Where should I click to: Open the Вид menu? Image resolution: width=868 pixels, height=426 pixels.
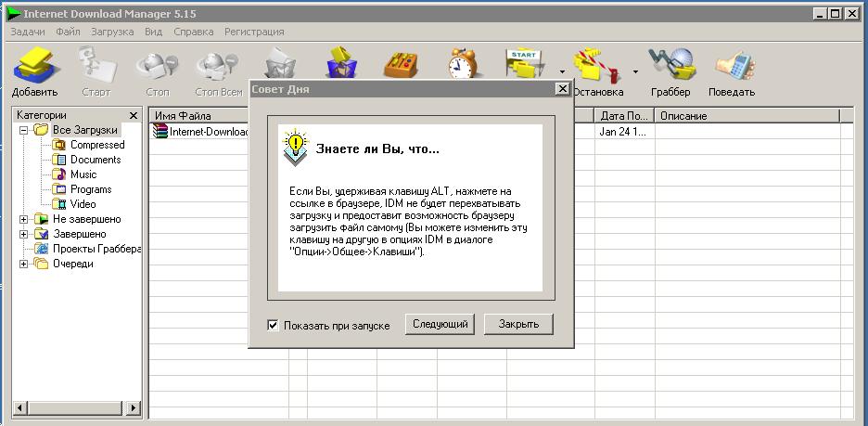coord(153,32)
